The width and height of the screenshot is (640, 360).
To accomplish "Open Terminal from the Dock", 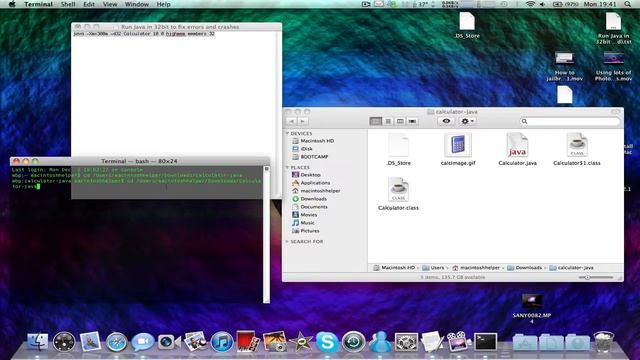I will [x=485, y=342].
